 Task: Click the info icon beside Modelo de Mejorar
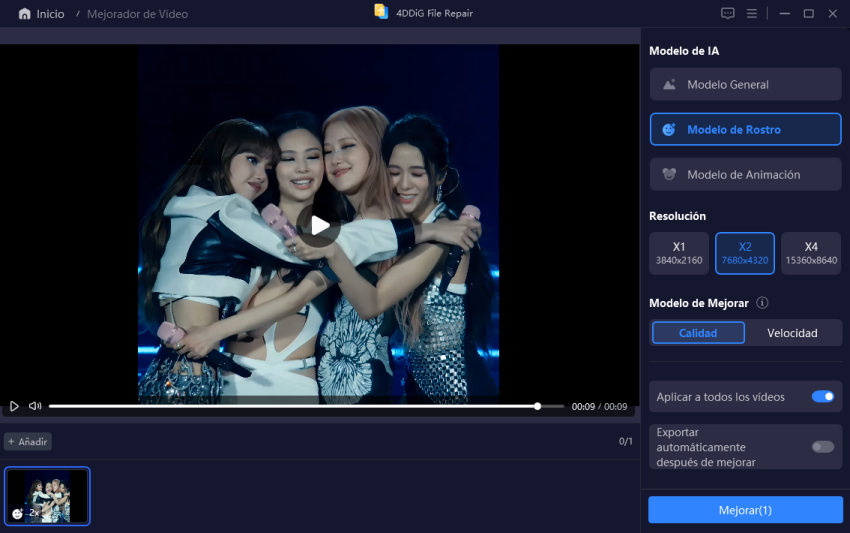coord(762,303)
